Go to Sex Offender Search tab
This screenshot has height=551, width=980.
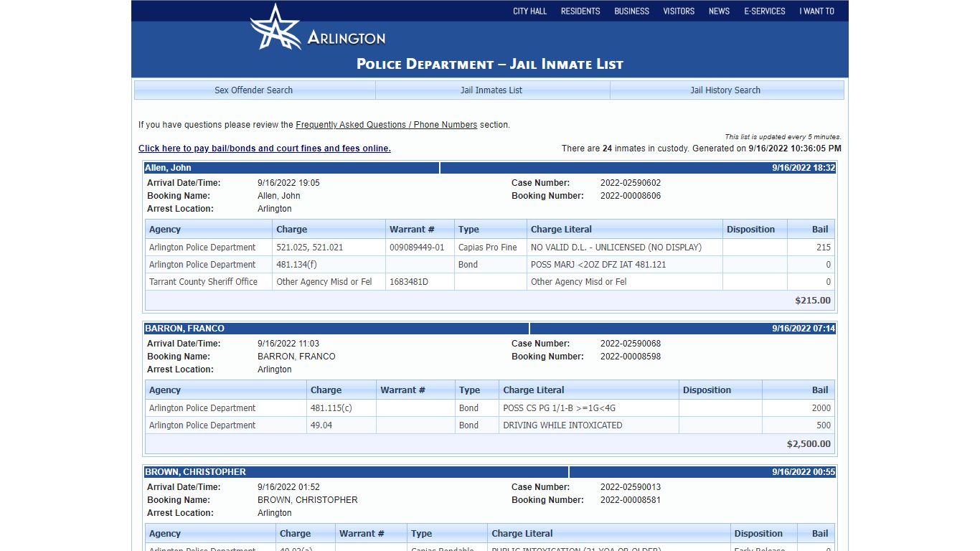pyautogui.click(x=254, y=90)
